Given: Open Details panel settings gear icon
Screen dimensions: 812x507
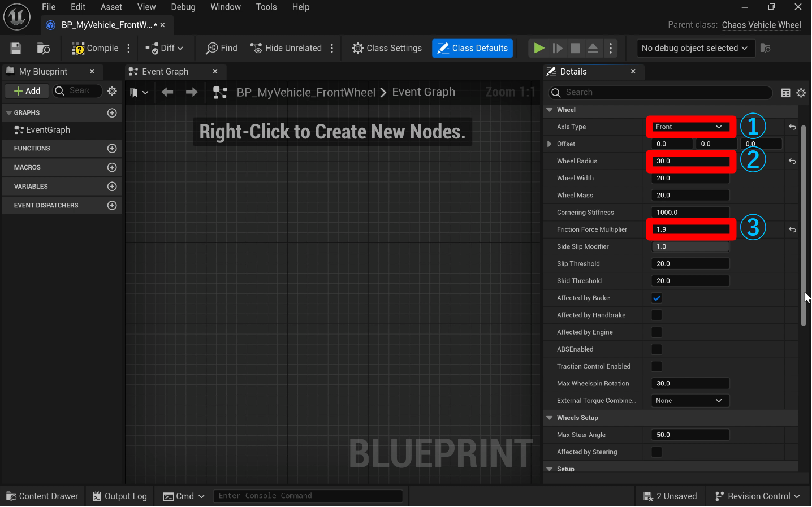Looking at the screenshot, I should point(801,93).
